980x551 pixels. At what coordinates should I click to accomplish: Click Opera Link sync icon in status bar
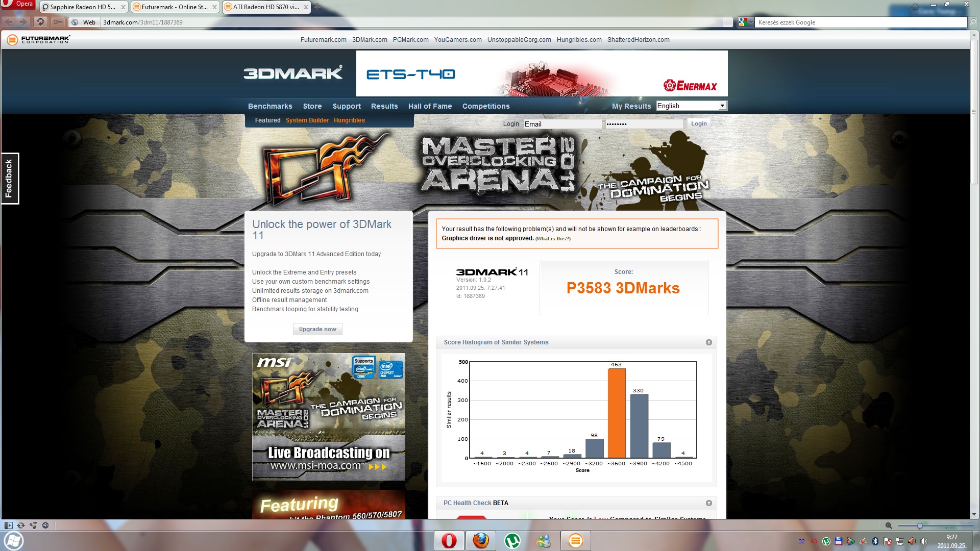click(x=21, y=525)
